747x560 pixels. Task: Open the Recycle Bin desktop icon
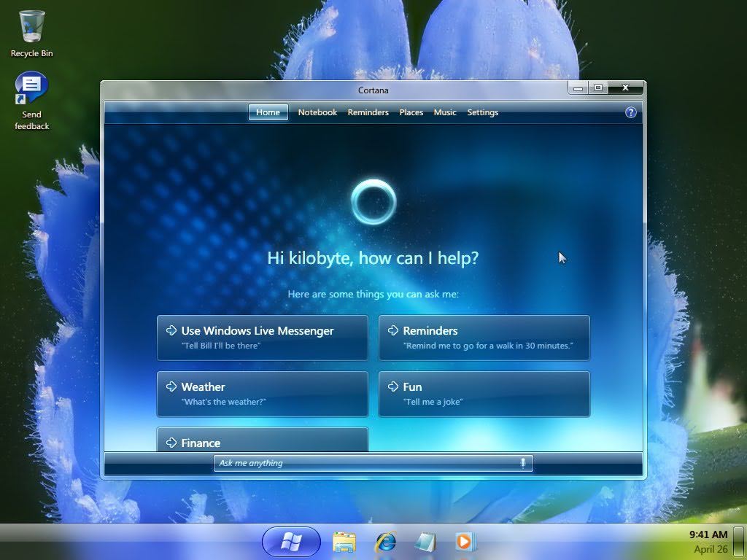tap(31, 28)
